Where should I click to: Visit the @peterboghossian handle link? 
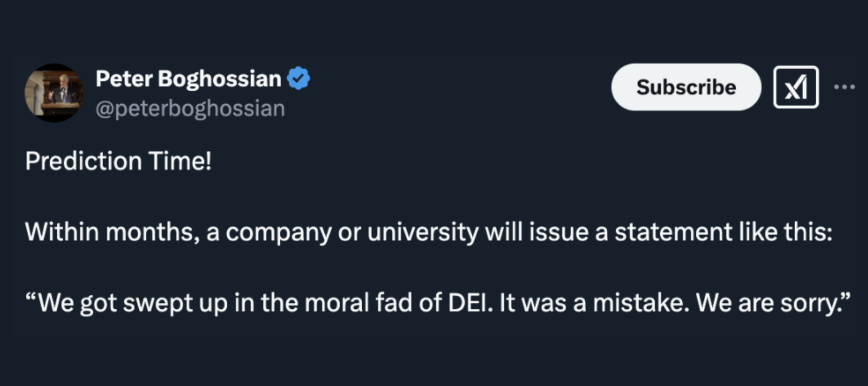point(190,109)
